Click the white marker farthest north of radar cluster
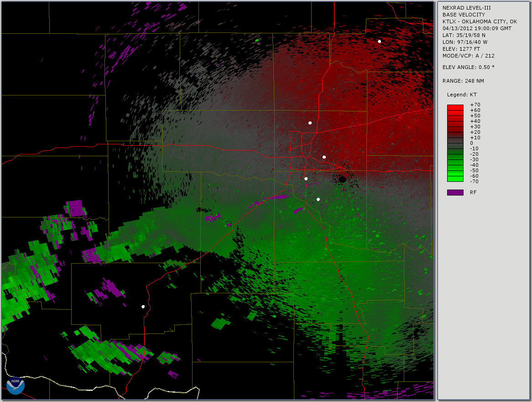Image resolution: width=532 pixels, height=402 pixels. (310, 123)
